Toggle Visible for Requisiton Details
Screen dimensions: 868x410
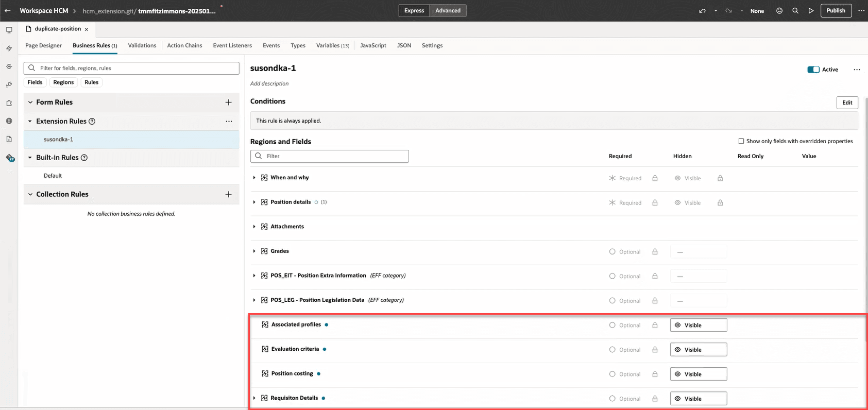pyautogui.click(x=699, y=399)
